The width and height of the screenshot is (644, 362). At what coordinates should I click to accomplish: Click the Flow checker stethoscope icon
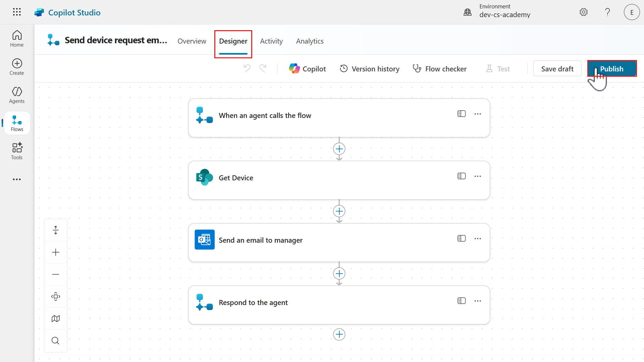point(417,69)
